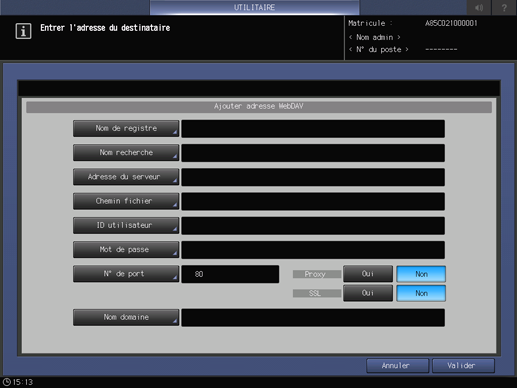The width and height of the screenshot is (517, 388).
Task: Click the Nom de registre text field
Action: coord(313,129)
